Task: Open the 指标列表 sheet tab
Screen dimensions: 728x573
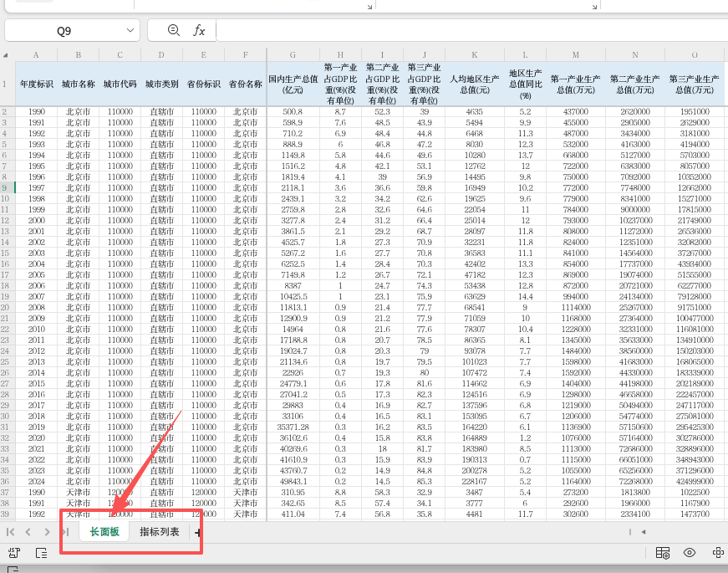Action: pyautogui.click(x=159, y=532)
